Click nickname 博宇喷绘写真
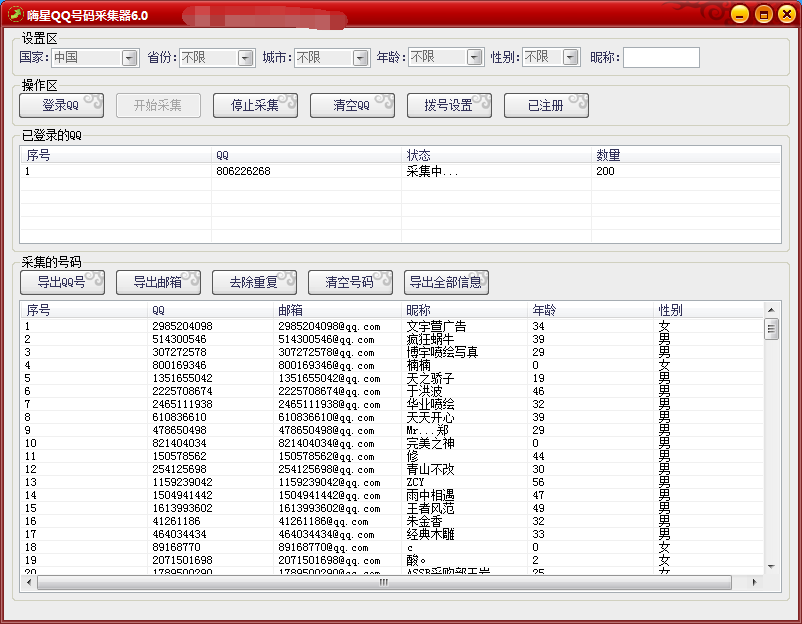Image resolution: width=802 pixels, height=624 pixels. pyautogui.click(x=442, y=352)
